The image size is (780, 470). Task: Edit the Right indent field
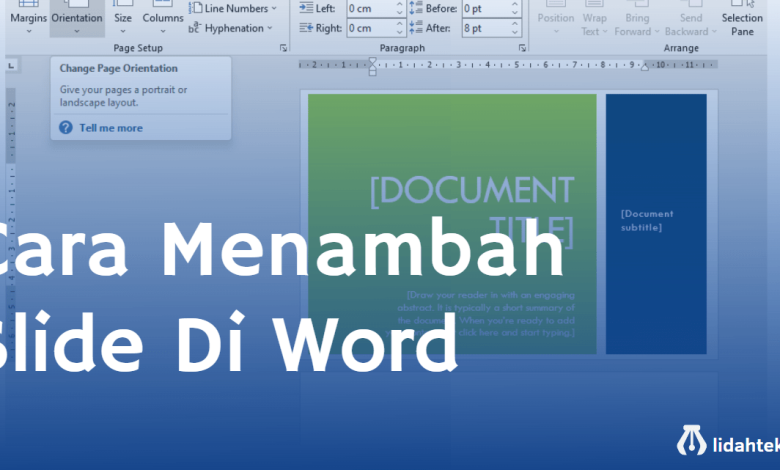click(x=371, y=28)
